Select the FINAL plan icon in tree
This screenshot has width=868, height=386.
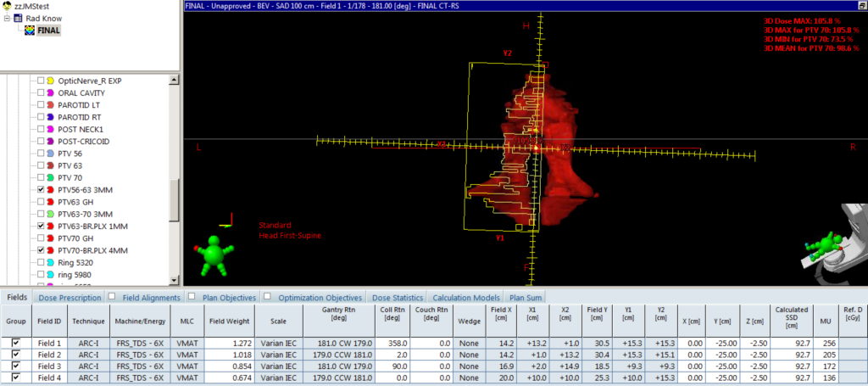pos(31,29)
